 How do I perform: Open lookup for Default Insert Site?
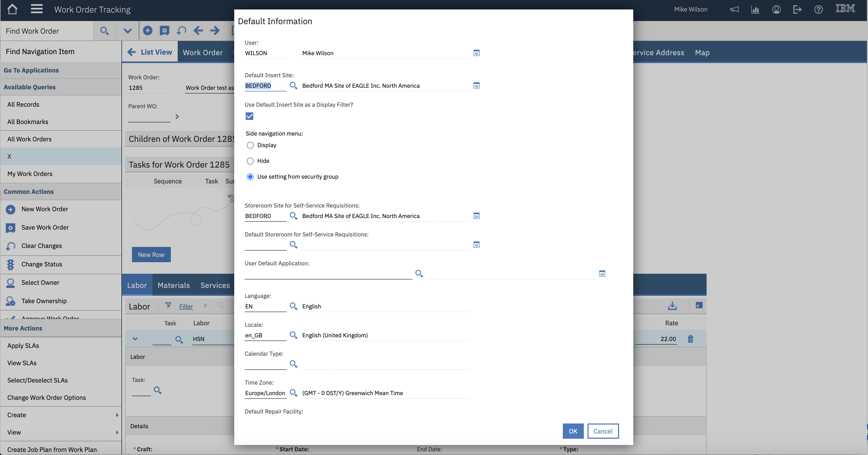tap(293, 86)
